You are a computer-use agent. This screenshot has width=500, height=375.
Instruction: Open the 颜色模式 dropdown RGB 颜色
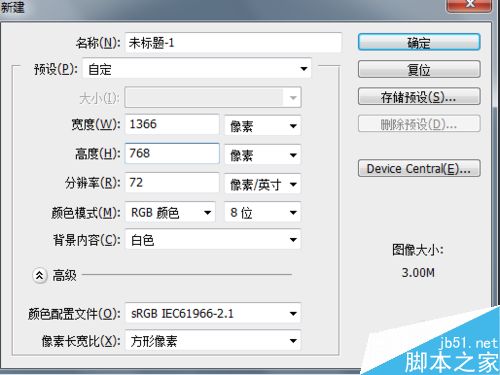click(170, 212)
